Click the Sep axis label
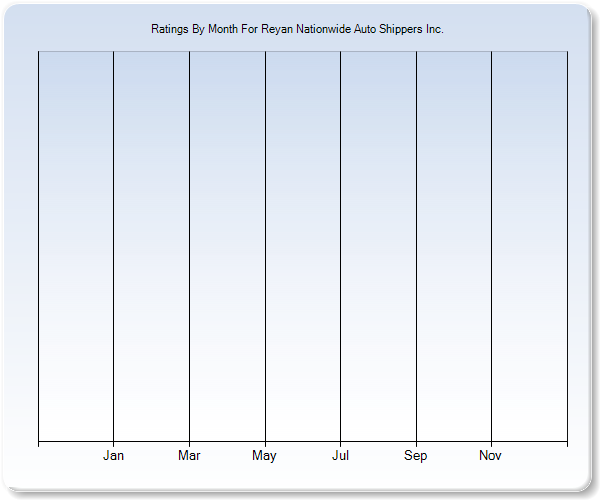This screenshot has height=500, width=600. click(x=416, y=456)
